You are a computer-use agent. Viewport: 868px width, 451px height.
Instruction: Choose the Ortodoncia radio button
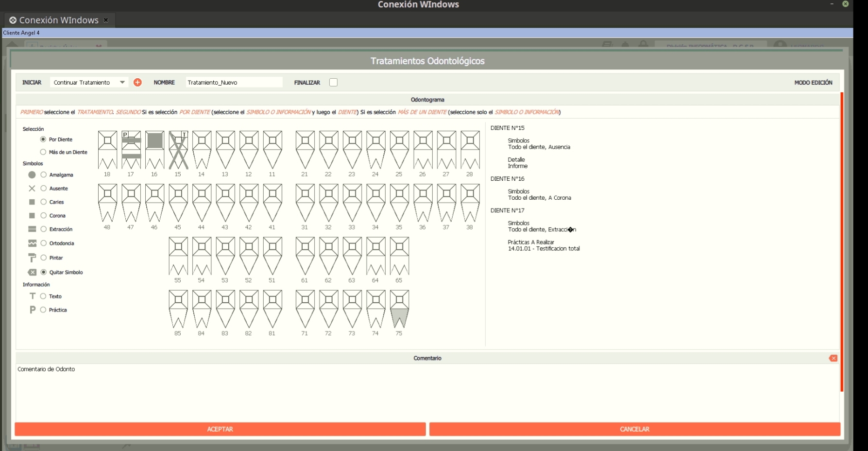tap(44, 243)
